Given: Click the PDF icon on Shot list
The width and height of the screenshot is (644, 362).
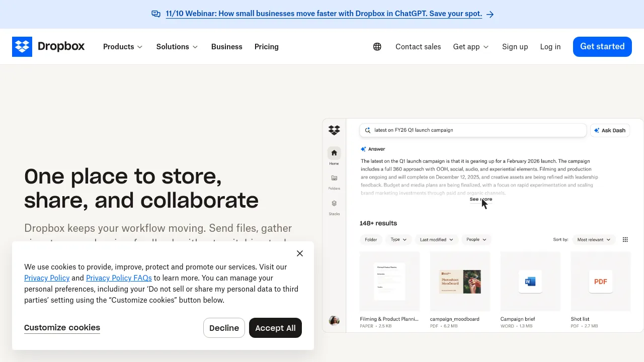Looking at the screenshot, I should coord(601,282).
